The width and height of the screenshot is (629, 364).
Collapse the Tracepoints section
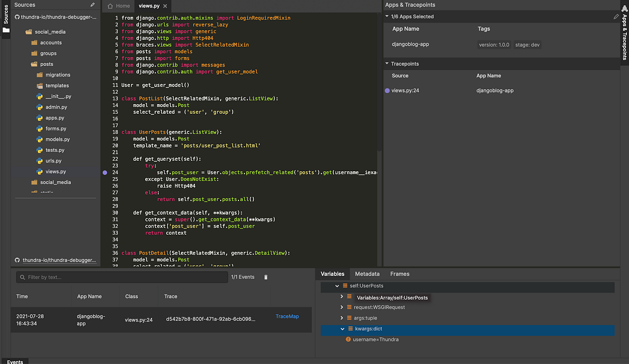(387, 63)
